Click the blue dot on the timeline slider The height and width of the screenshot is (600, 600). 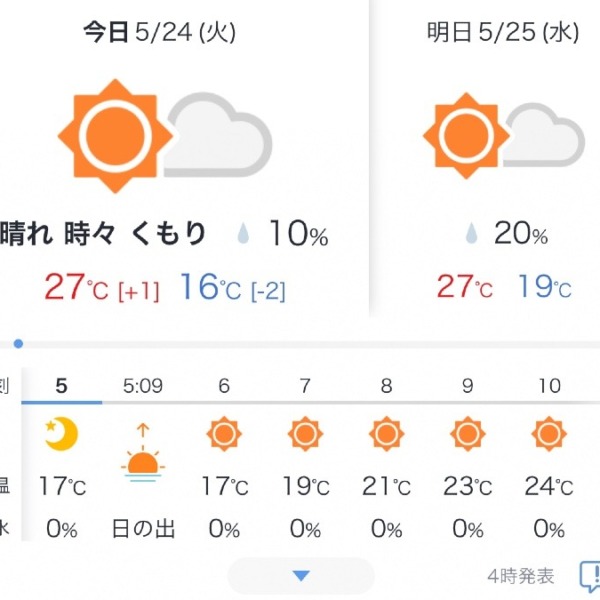click(18, 344)
